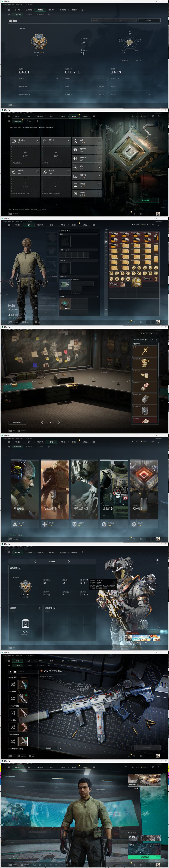Open the 收藏室 trophy icon on profile
The width and height of the screenshot is (169, 868).
pos(25,624)
